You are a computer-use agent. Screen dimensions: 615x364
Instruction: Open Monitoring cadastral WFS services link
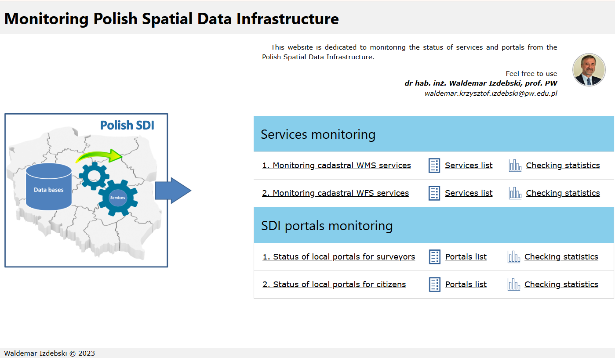(x=335, y=193)
